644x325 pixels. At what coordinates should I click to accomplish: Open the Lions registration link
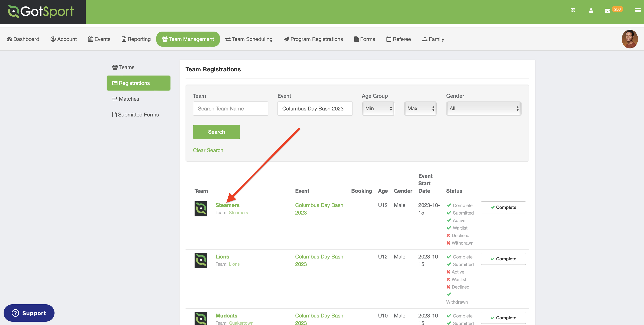222,257
